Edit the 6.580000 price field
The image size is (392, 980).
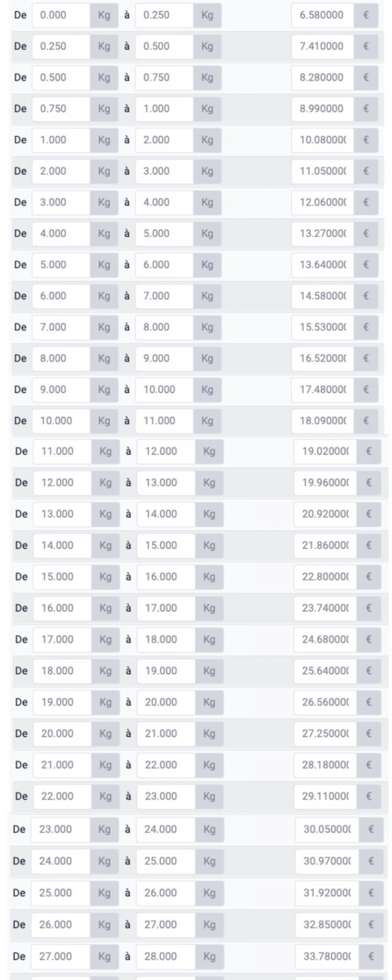pos(323,15)
